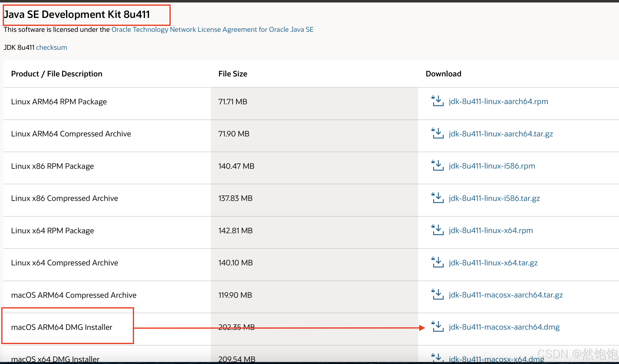The width and height of the screenshot is (619, 364).
Task: Download jdk-8u411-linux-i586.tar.gz link
Action: [x=494, y=198]
